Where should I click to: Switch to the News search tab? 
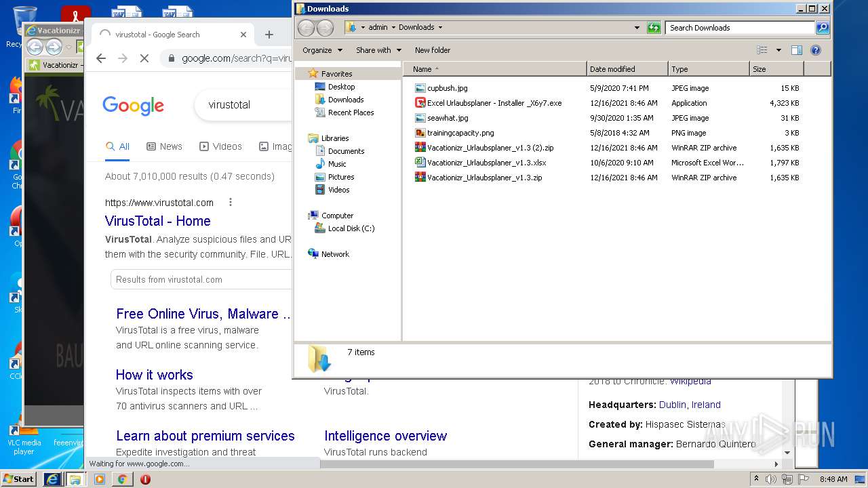164,146
